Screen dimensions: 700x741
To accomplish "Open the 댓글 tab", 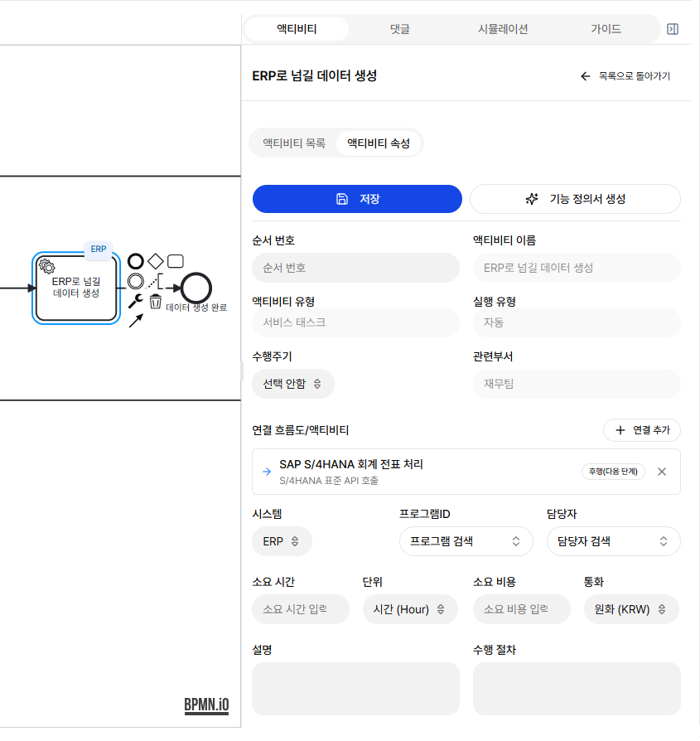I will click(399, 29).
